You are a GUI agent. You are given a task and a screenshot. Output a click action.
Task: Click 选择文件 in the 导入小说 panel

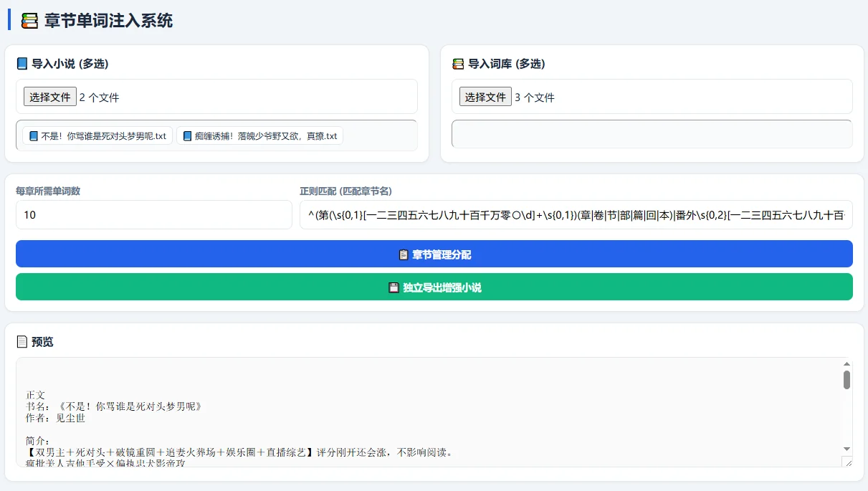pos(49,97)
